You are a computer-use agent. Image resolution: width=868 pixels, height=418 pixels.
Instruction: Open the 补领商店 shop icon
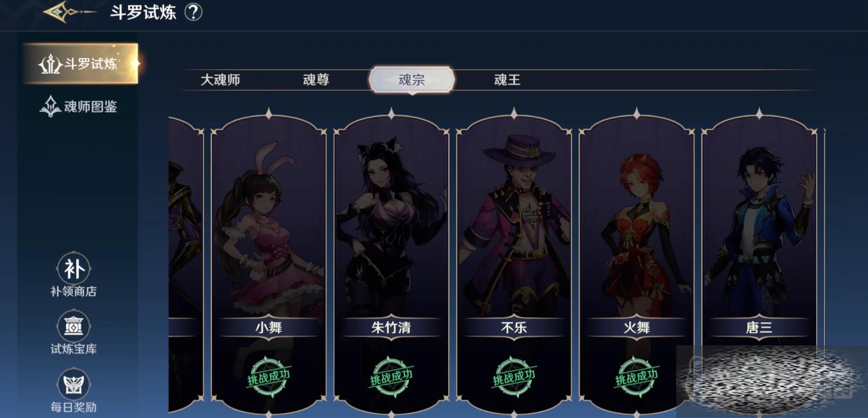(73, 269)
